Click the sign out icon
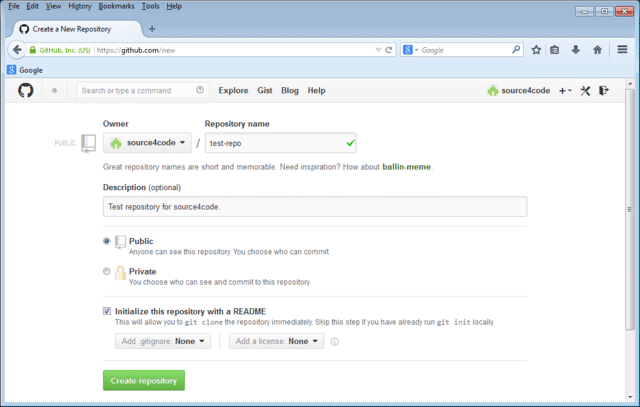Viewport: 640px width, 407px height. (x=604, y=90)
